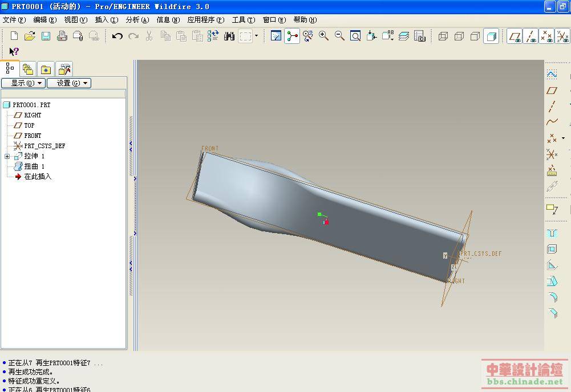Viewport: 571px width, 392px height.
Task: Click the Print icon in toolbar
Action: click(62, 36)
